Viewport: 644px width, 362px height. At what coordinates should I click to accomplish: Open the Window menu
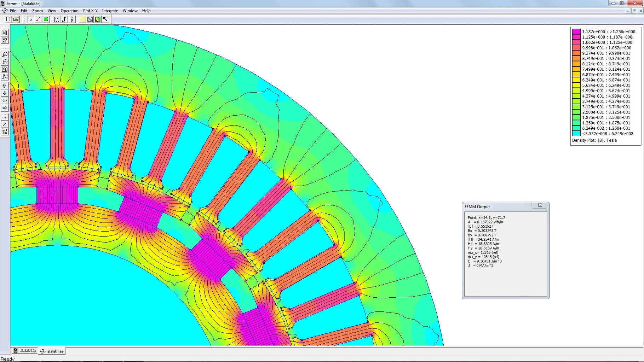click(x=130, y=11)
